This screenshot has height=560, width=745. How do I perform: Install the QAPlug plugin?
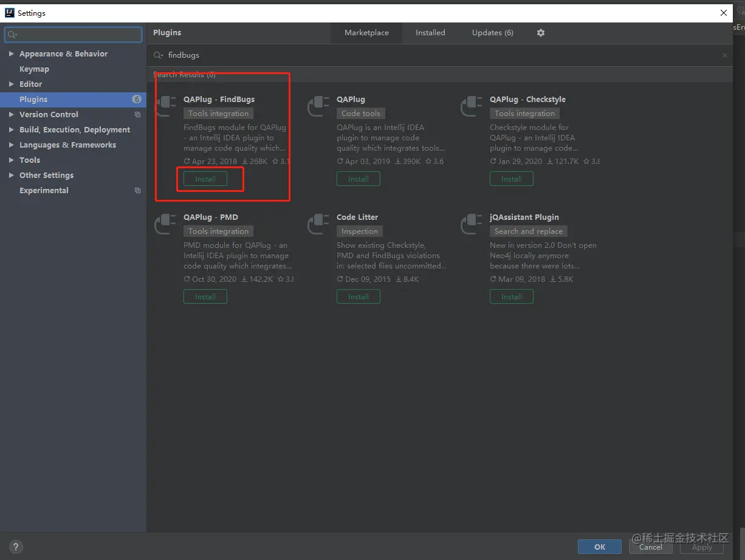coord(359,179)
